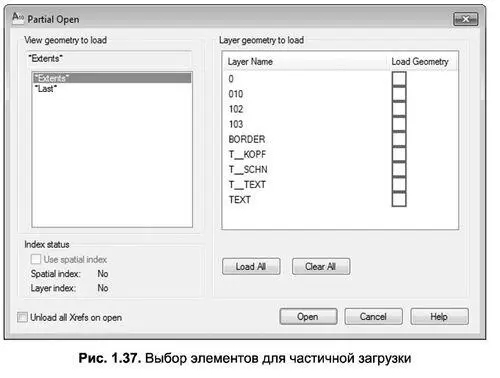Enable Load Geometry for T__KOPF layer
This screenshot has height=378, width=500.
399,154
